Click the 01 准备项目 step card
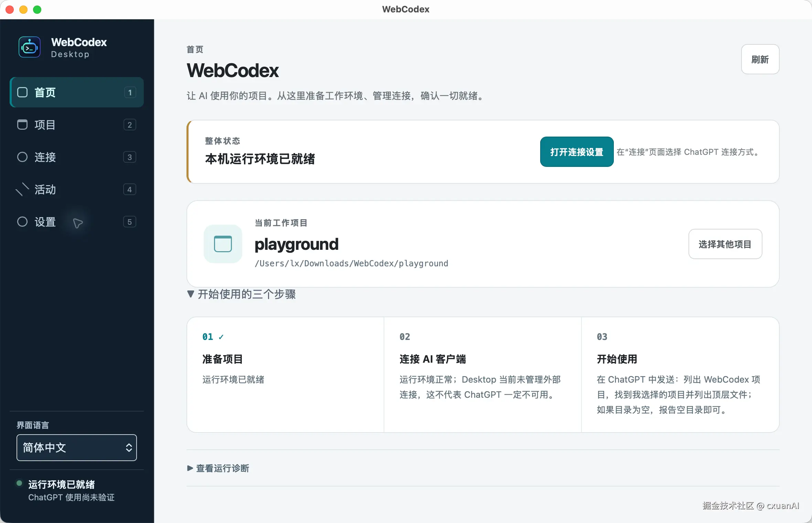 click(285, 375)
